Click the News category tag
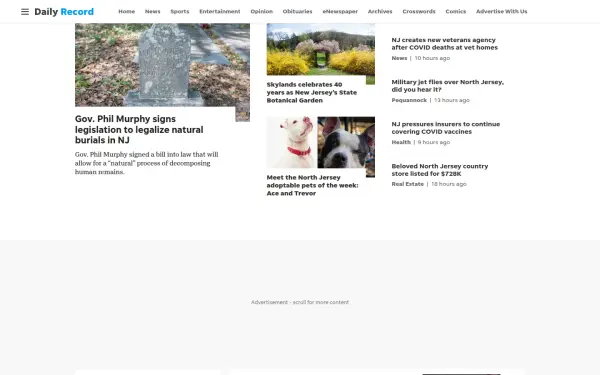Screen dimensions: 600x375 399,58
